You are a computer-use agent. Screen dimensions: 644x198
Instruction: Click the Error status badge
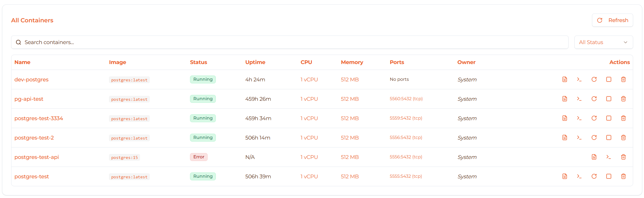point(199,157)
